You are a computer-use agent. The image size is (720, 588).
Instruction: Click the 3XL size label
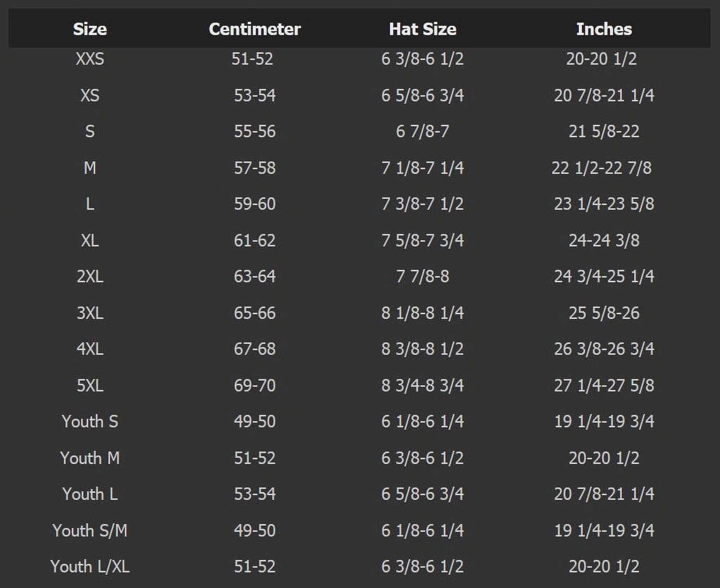pos(90,313)
